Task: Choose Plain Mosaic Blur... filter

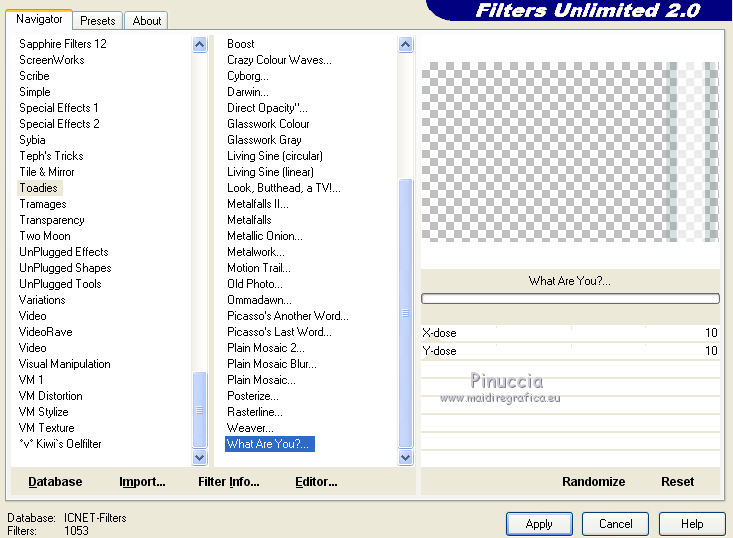Action: tap(272, 364)
